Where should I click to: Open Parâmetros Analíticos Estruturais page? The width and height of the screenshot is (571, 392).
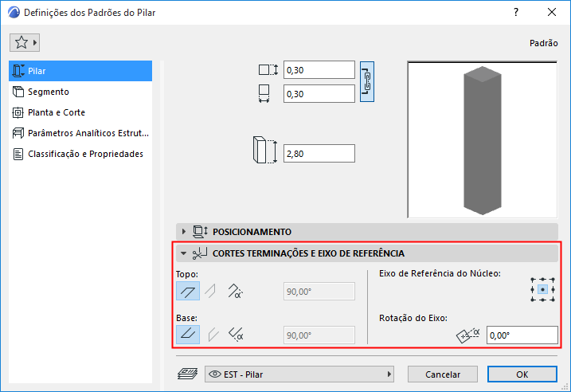pos(80,133)
